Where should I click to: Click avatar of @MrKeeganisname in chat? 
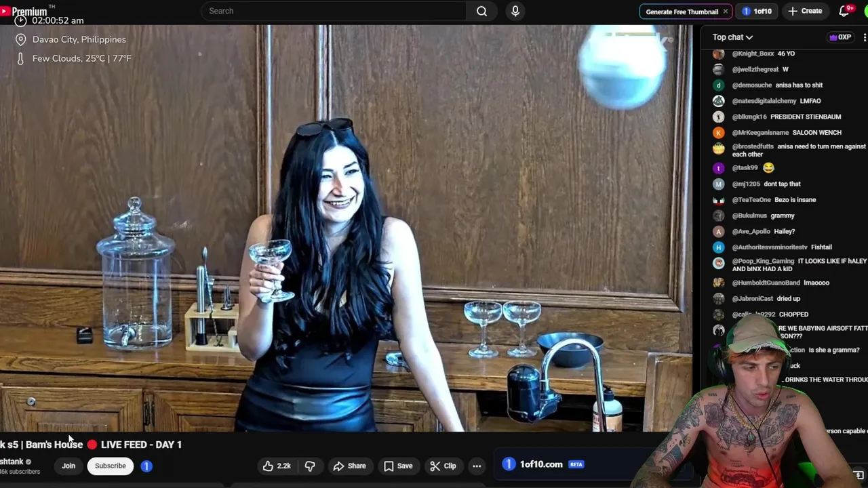click(719, 133)
